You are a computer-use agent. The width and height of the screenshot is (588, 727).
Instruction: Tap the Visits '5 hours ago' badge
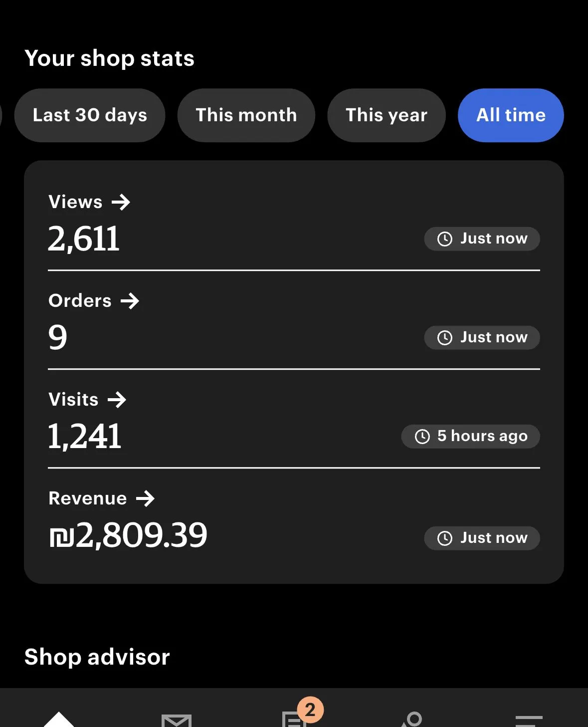click(x=470, y=437)
